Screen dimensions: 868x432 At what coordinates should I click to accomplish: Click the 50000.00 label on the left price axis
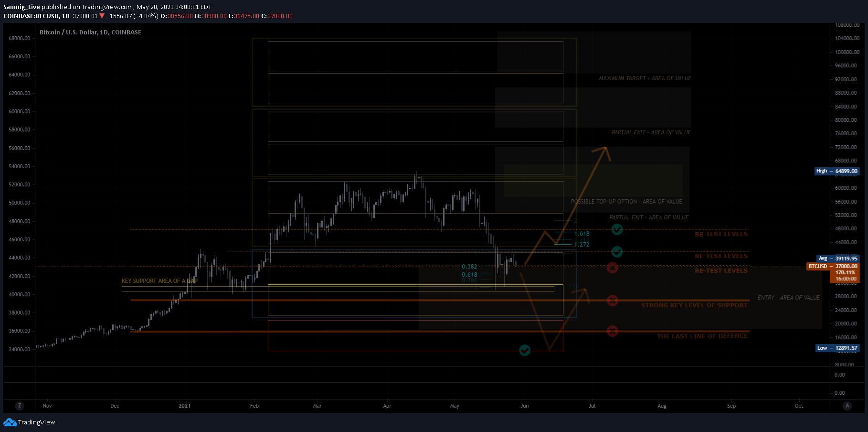[x=20, y=203]
